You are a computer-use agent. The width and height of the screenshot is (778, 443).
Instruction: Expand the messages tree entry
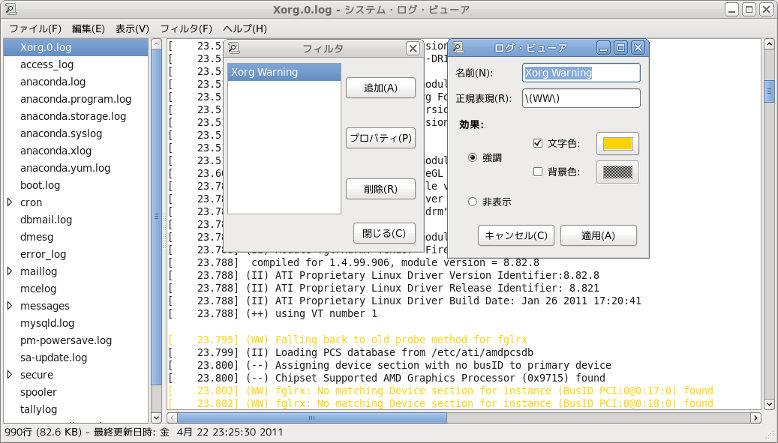pos(10,305)
